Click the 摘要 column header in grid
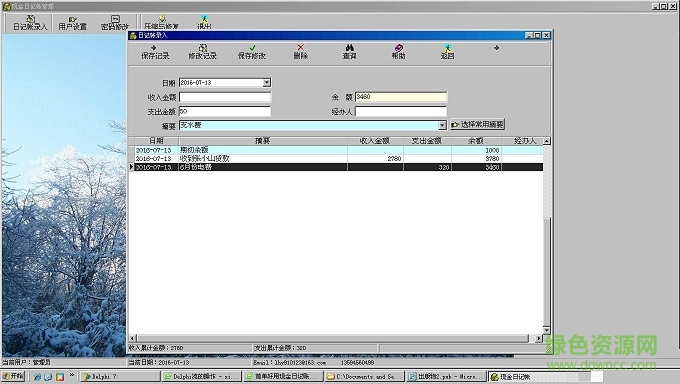680x384 pixels. coord(263,141)
